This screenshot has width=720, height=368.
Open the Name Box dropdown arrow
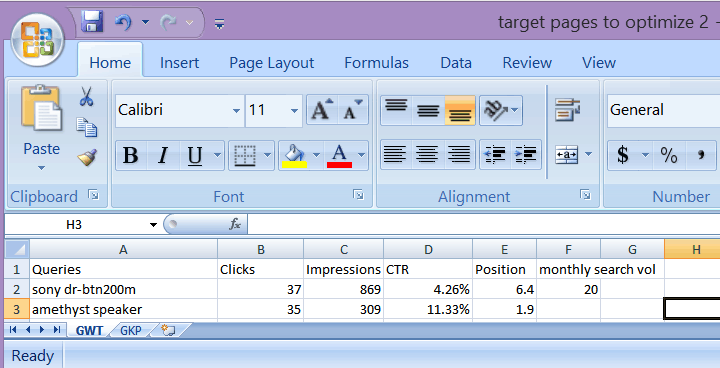153,225
